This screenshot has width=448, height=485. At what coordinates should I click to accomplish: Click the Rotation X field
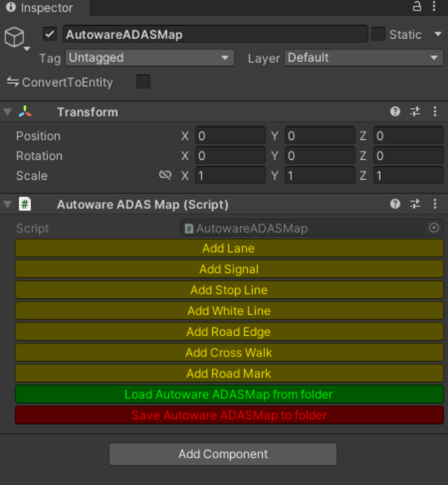[x=230, y=155]
